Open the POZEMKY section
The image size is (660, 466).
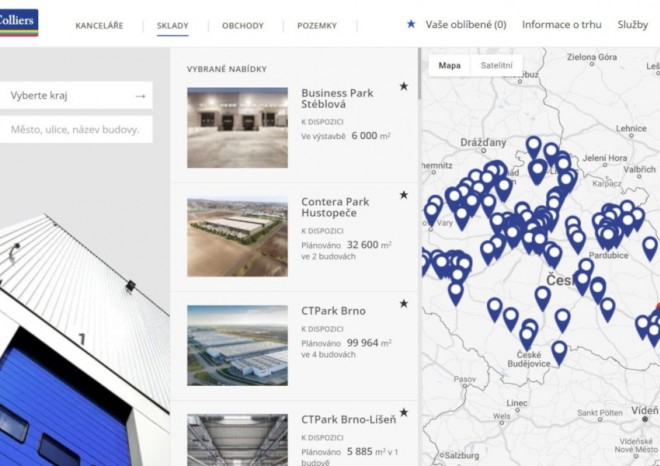pyautogui.click(x=317, y=26)
